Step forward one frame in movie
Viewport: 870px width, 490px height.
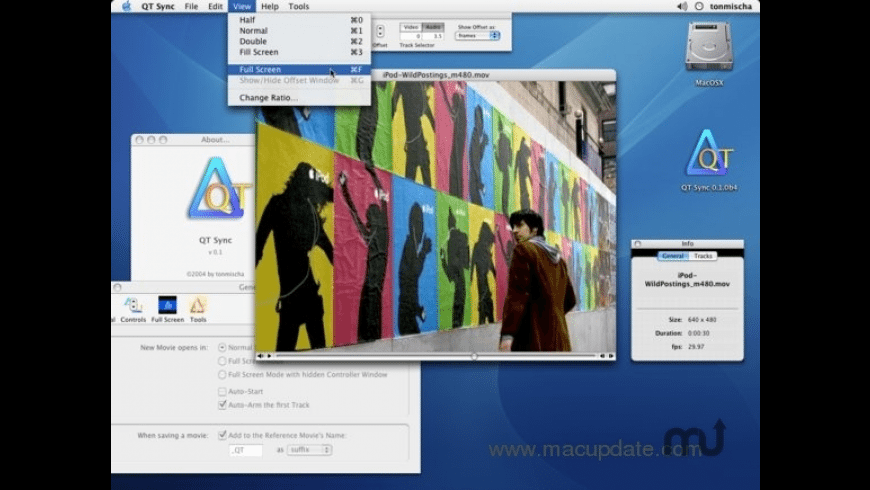click(x=611, y=356)
